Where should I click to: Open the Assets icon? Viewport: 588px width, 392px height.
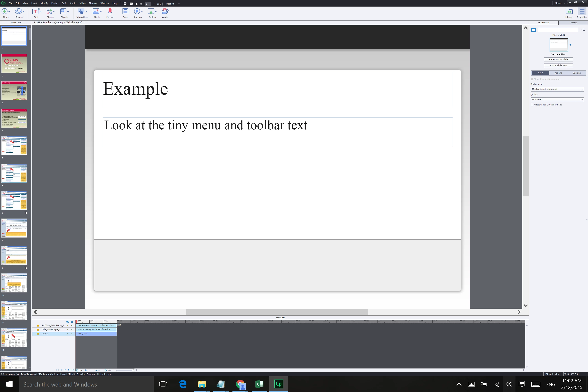click(x=165, y=12)
